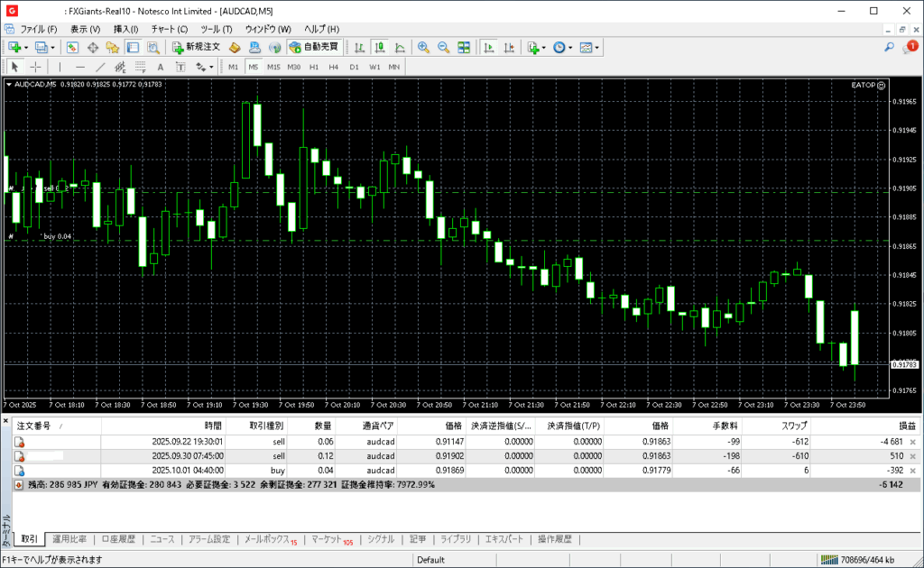Click the search magnifier icon
The image size is (924, 568).
point(889,47)
